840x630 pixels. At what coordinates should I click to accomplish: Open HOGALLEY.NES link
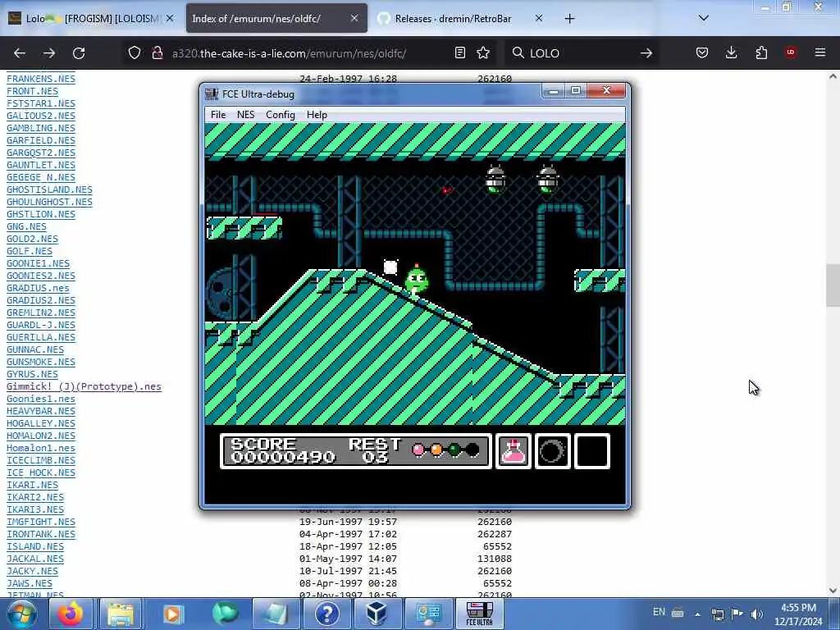pos(41,423)
